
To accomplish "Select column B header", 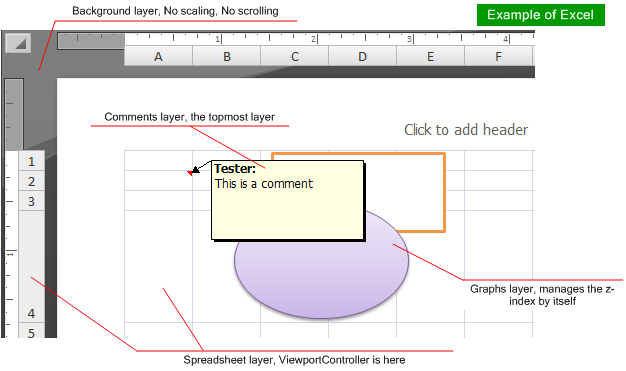I will click(x=227, y=57).
